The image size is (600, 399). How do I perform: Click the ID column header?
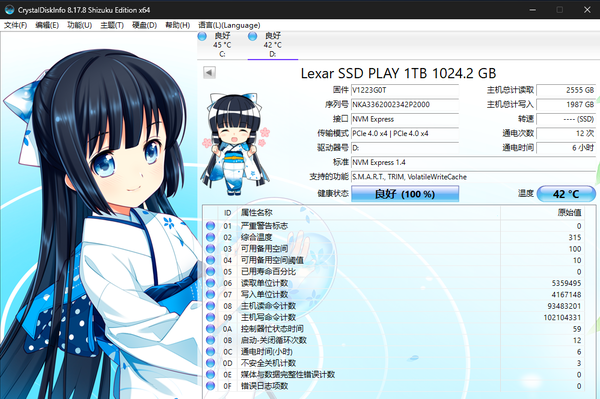(x=227, y=213)
